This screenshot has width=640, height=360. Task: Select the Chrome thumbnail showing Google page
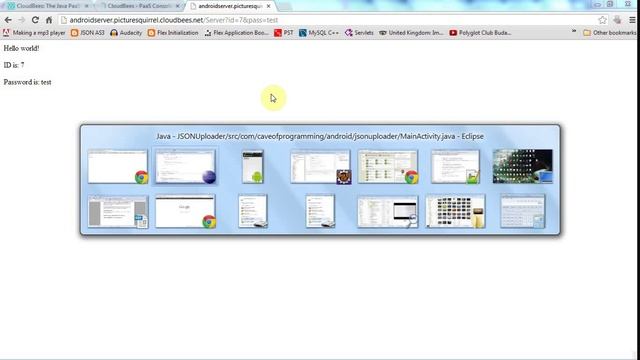click(186, 211)
